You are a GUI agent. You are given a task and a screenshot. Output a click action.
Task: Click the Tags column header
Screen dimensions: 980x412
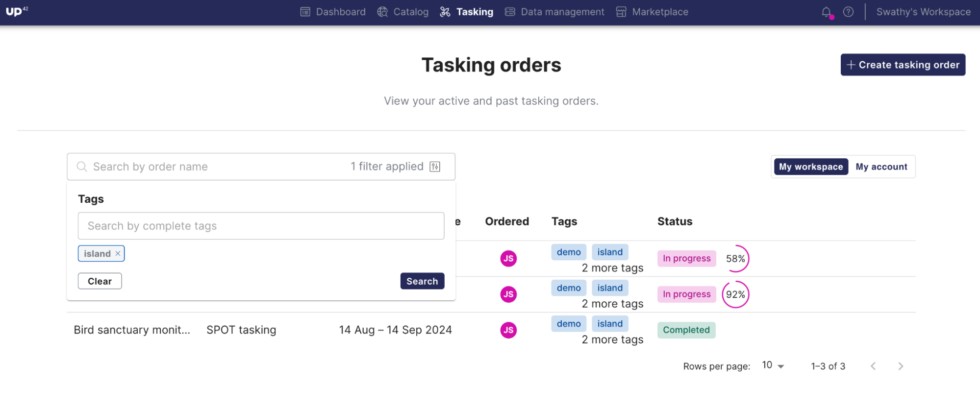(564, 221)
